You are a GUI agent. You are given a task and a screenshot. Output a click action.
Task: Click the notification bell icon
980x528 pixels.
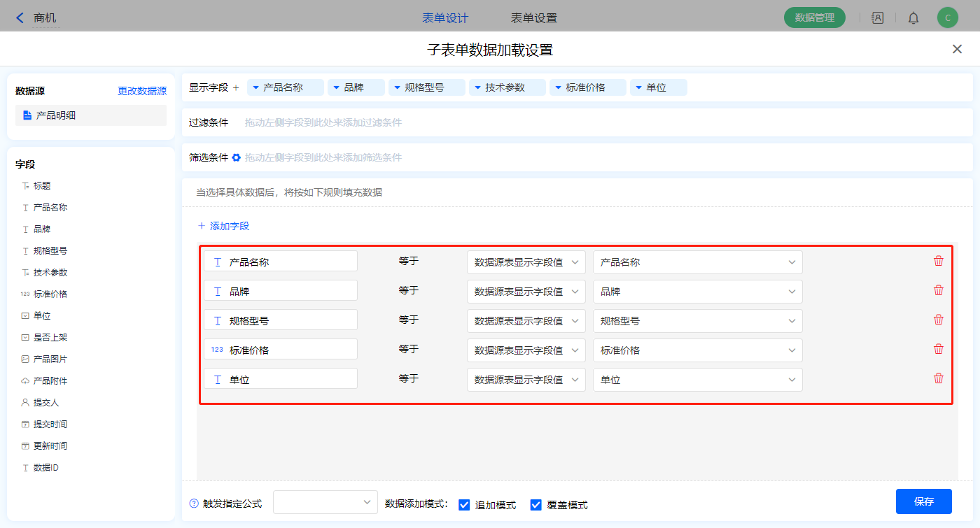(x=913, y=18)
